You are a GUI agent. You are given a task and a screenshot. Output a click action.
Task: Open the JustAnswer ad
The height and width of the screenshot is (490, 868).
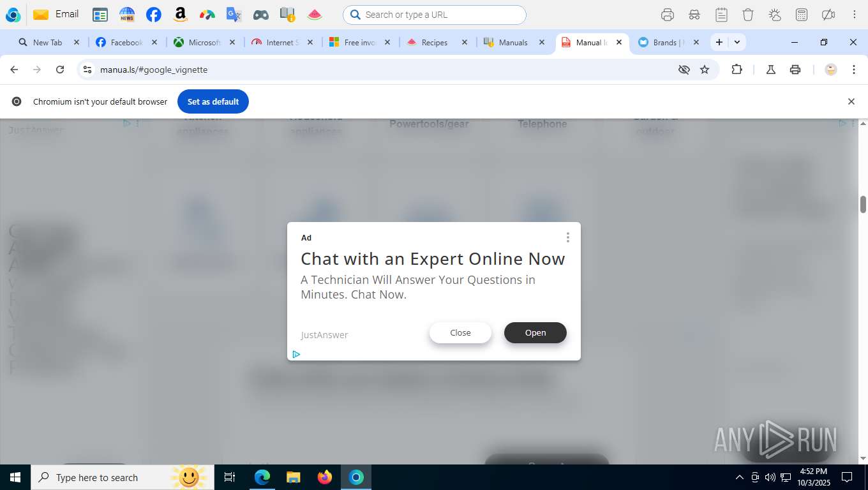tap(535, 332)
